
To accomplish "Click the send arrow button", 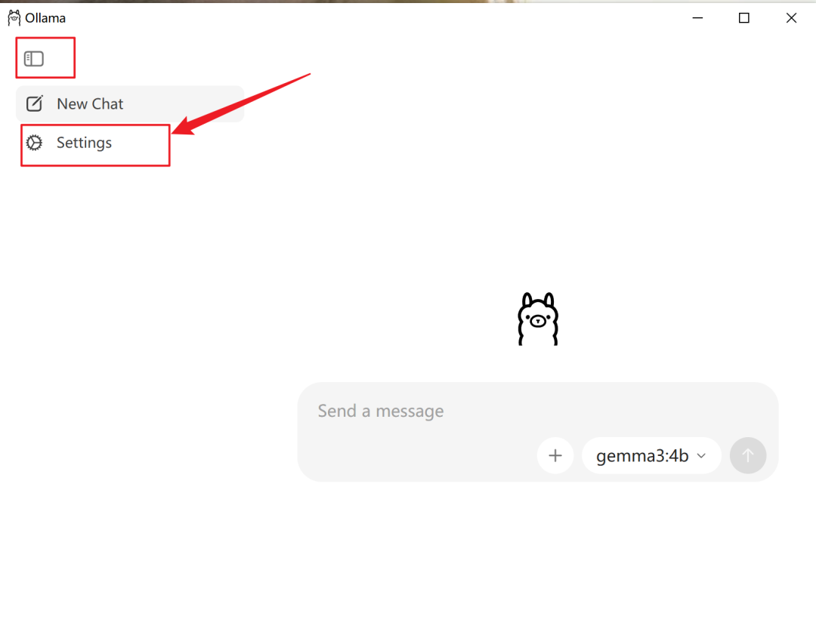I will pyautogui.click(x=748, y=456).
